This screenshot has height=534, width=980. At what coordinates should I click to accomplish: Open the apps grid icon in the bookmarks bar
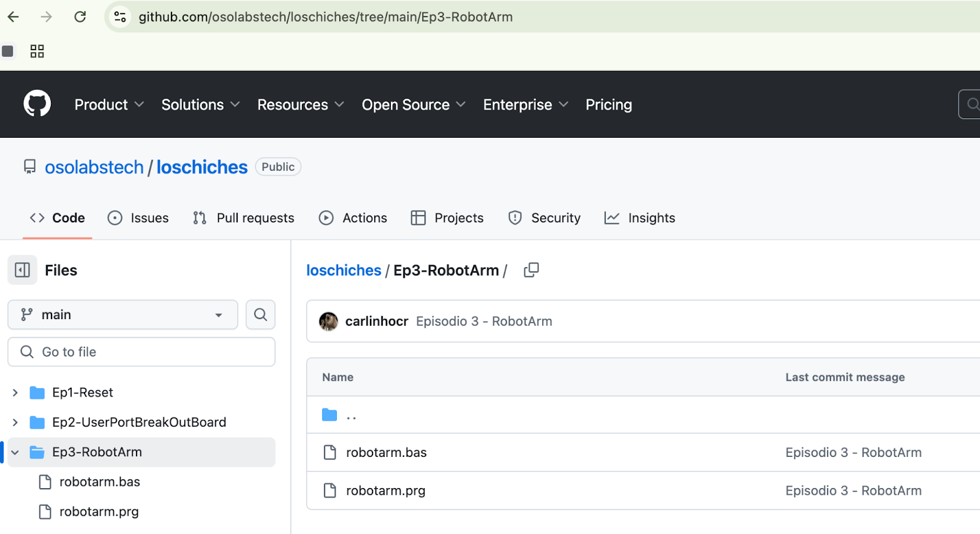[x=37, y=51]
